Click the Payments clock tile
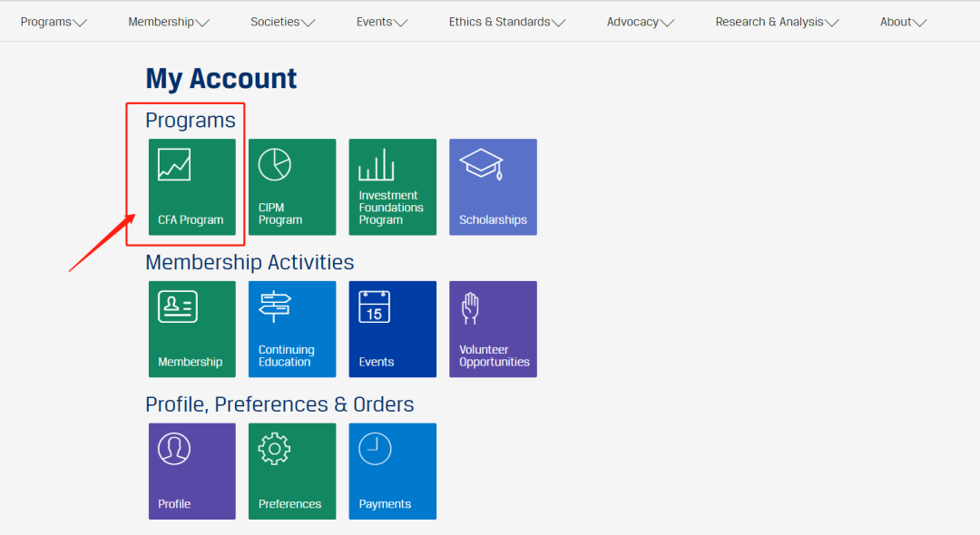Viewport: 980px width, 535px height. point(392,471)
